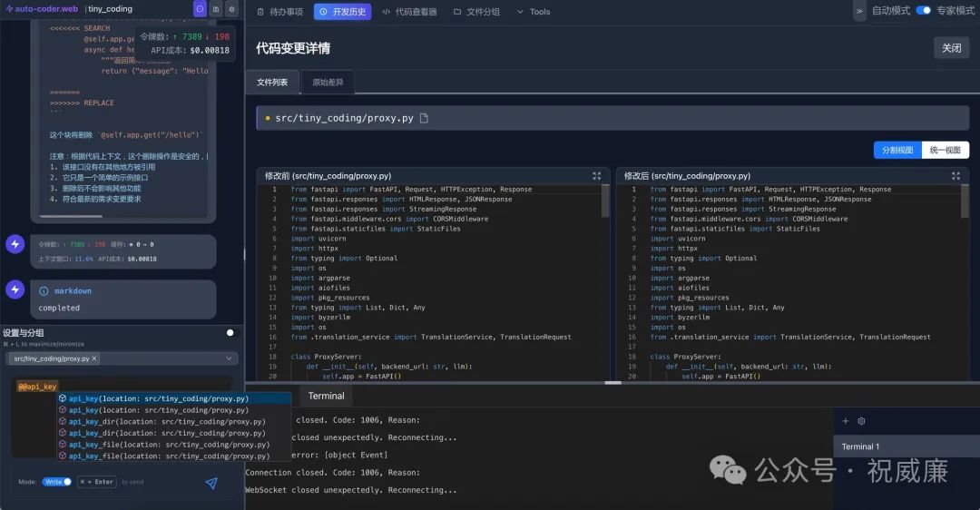
Task: Select 分割视图 view option
Action: (x=897, y=150)
